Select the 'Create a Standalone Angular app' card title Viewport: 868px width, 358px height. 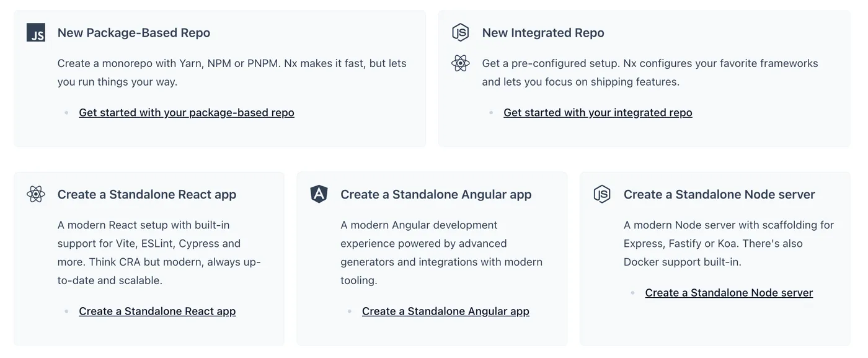coord(436,194)
